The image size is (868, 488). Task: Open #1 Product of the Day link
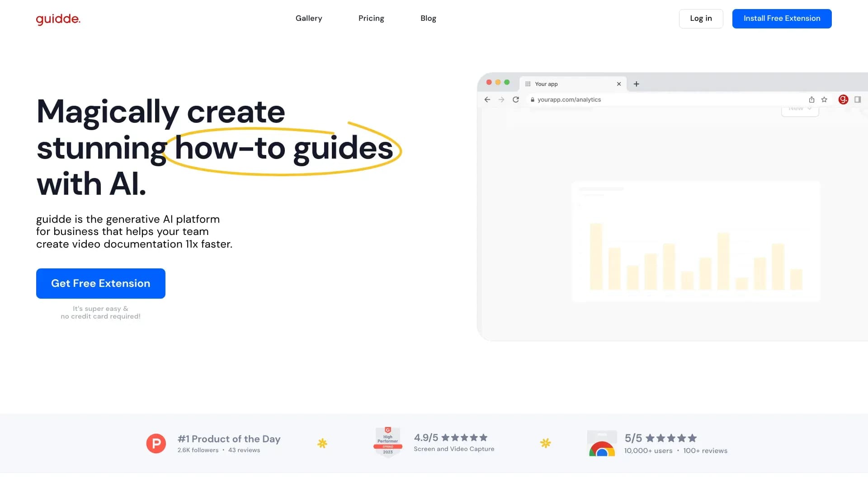(x=229, y=439)
